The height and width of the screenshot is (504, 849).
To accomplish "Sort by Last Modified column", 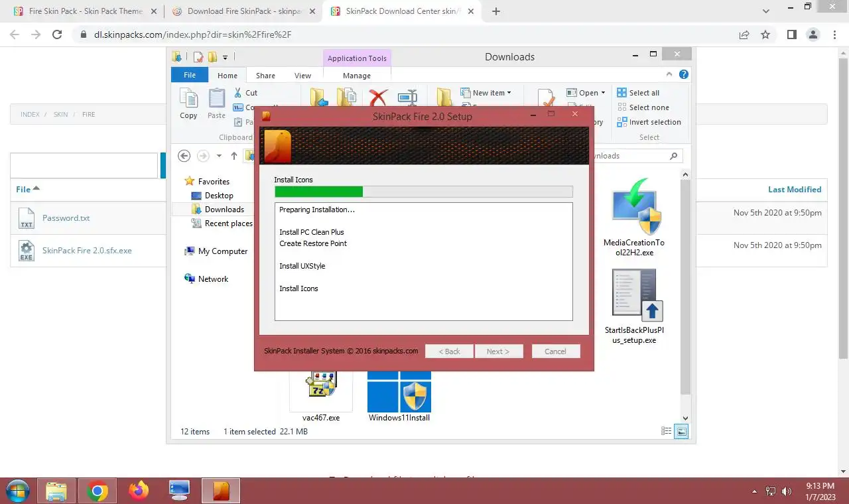I will point(795,190).
